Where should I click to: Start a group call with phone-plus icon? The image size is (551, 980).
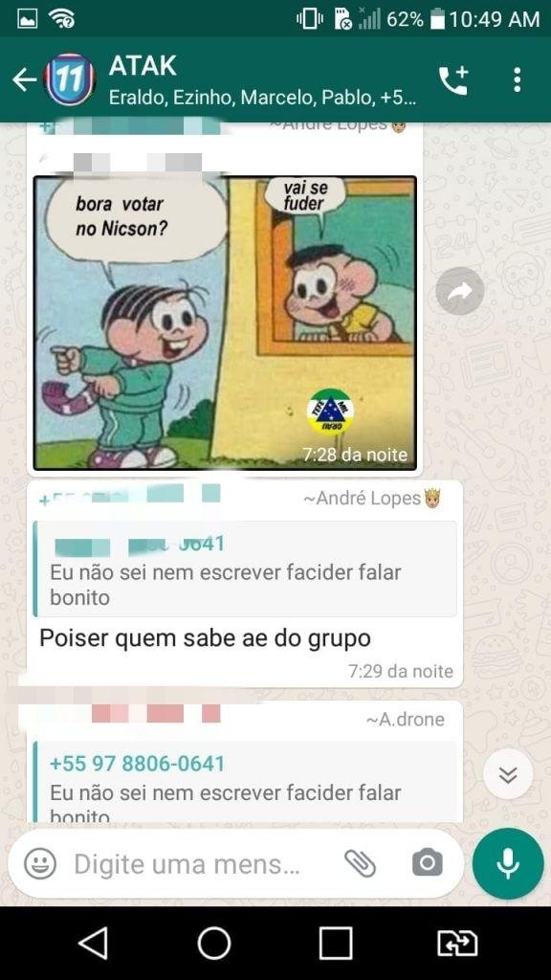pos(453,80)
